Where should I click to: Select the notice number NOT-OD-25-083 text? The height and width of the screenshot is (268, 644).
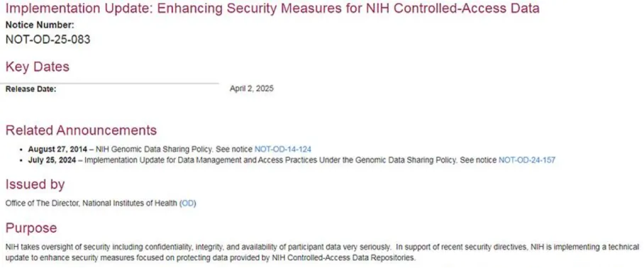pyautogui.click(x=48, y=40)
